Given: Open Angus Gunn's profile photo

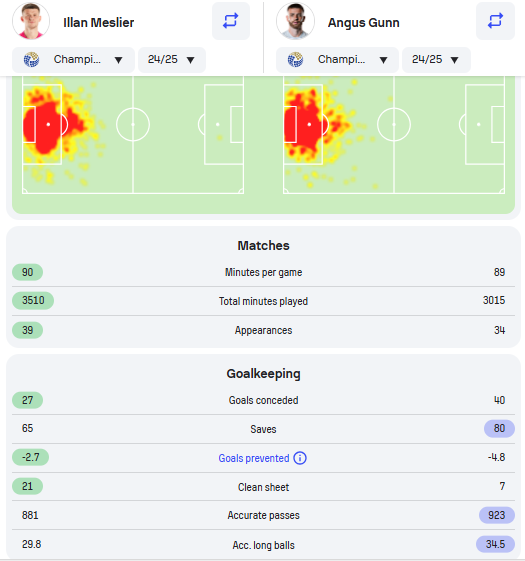Looking at the screenshot, I should (x=296, y=21).
